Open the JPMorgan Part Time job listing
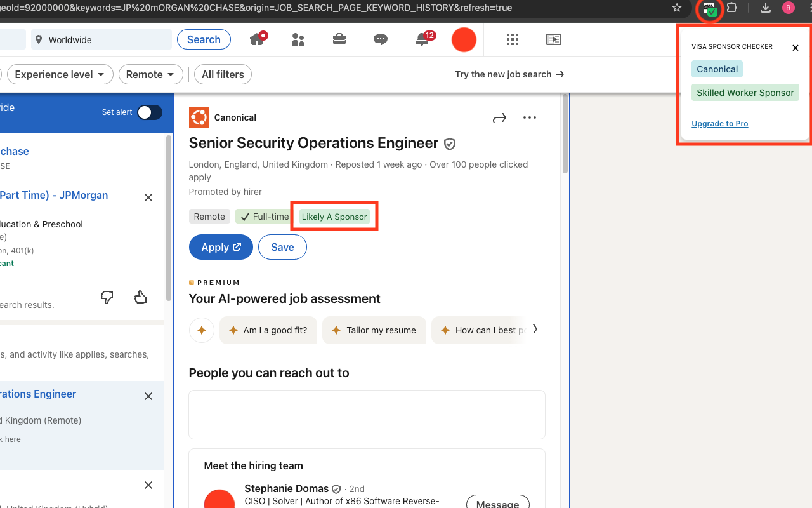812x508 pixels. (x=54, y=195)
